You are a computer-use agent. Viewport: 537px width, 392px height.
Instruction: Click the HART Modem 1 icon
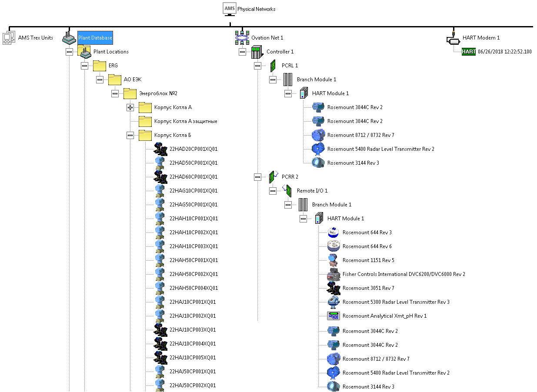pyautogui.click(x=453, y=38)
